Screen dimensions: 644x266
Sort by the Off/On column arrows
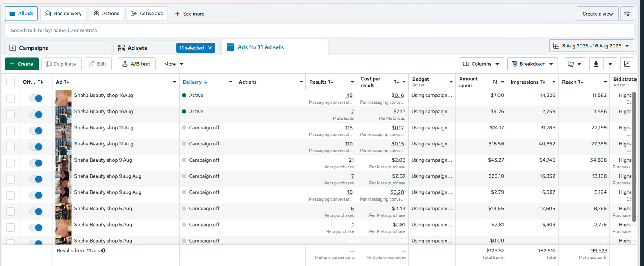tap(41, 82)
